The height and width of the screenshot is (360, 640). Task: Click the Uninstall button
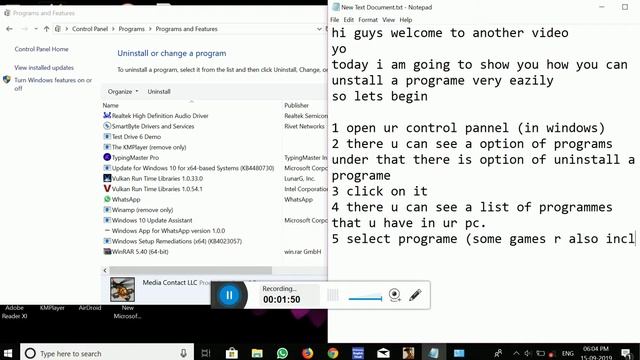[x=159, y=91]
